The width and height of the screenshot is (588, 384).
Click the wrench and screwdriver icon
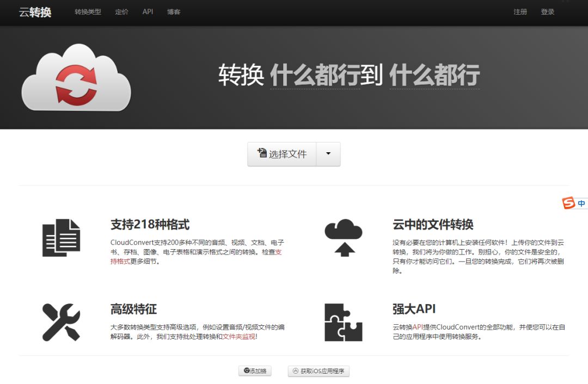[61, 322]
